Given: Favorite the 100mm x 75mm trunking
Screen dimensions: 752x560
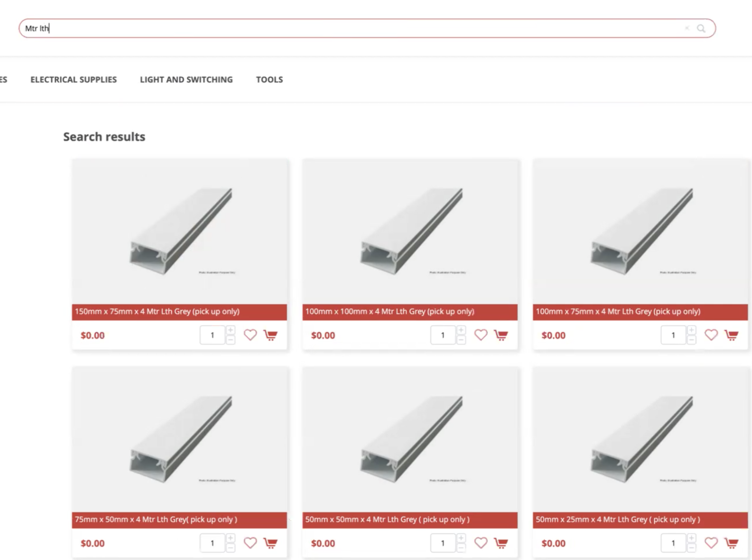Looking at the screenshot, I should [711, 335].
